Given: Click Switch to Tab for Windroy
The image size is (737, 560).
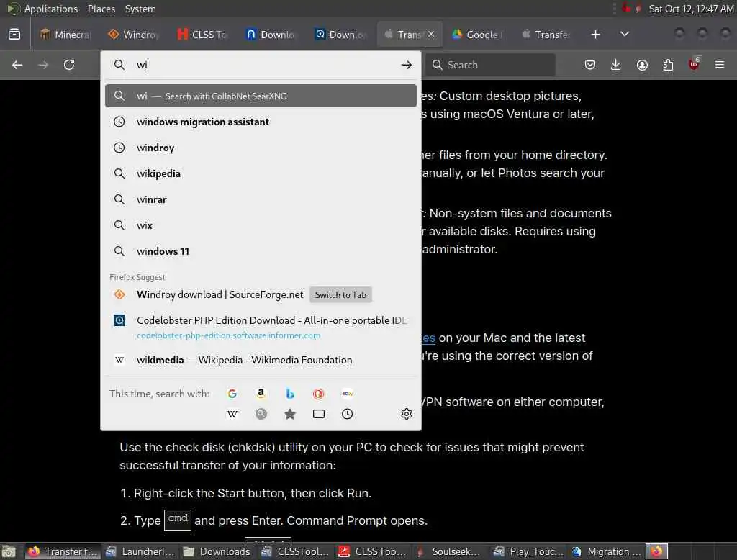Looking at the screenshot, I should point(340,295).
